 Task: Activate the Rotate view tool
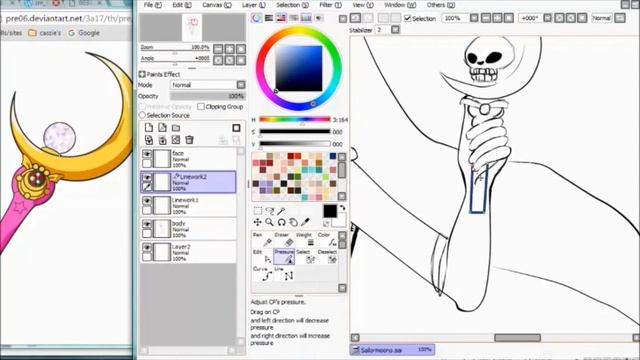pos(281,222)
